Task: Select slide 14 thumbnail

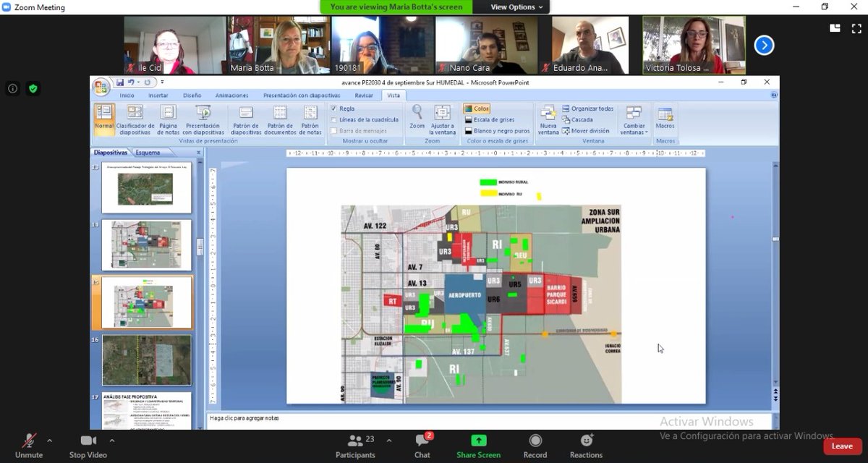Action: click(x=147, y=246)
